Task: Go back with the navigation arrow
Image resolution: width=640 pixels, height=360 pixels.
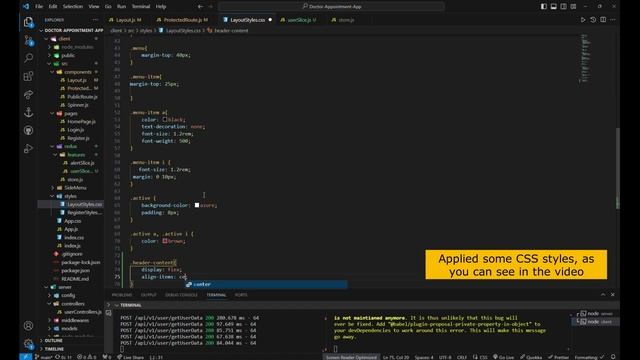Action: click(x=200, y=7)
